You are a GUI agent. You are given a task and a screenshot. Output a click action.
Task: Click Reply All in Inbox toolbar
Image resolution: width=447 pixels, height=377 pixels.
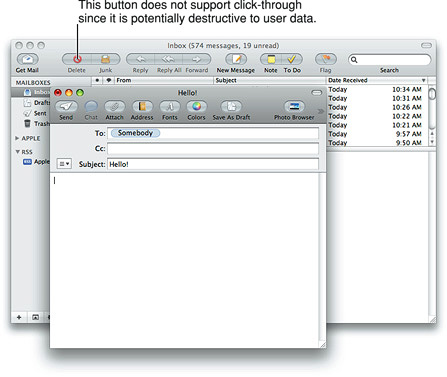pos(169,59)
